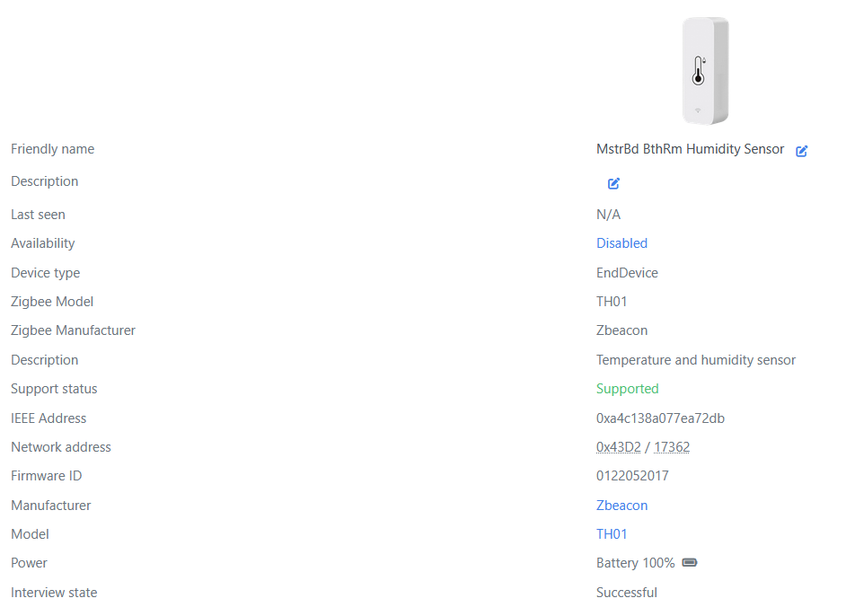Open the Disabled availability link

point(621,243)
